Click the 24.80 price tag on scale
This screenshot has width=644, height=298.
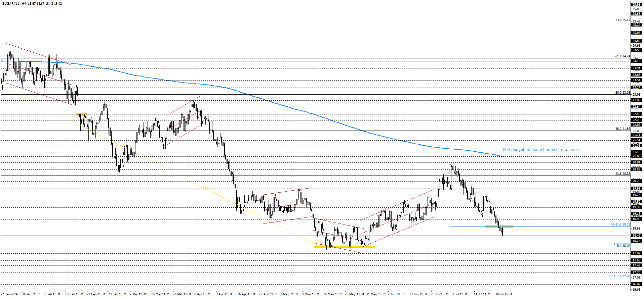tap(636, 41)
